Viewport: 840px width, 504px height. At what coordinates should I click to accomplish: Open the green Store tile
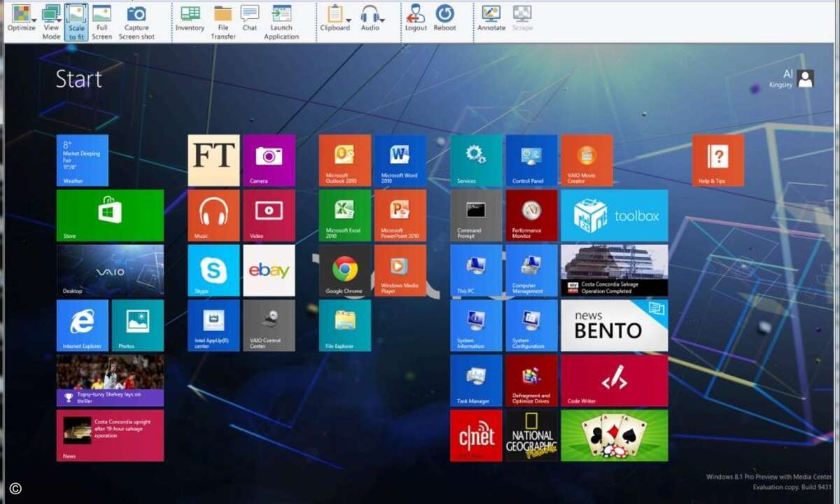[110, 216]
